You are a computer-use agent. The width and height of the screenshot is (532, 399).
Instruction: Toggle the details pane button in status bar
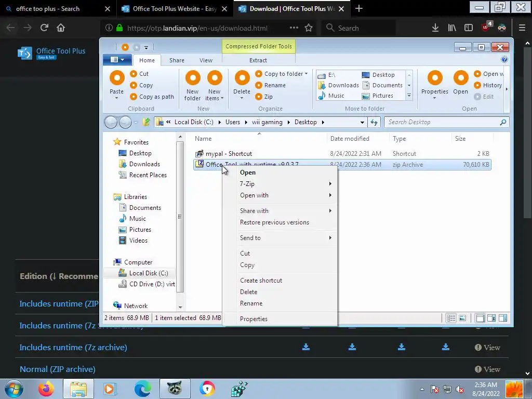491,318
